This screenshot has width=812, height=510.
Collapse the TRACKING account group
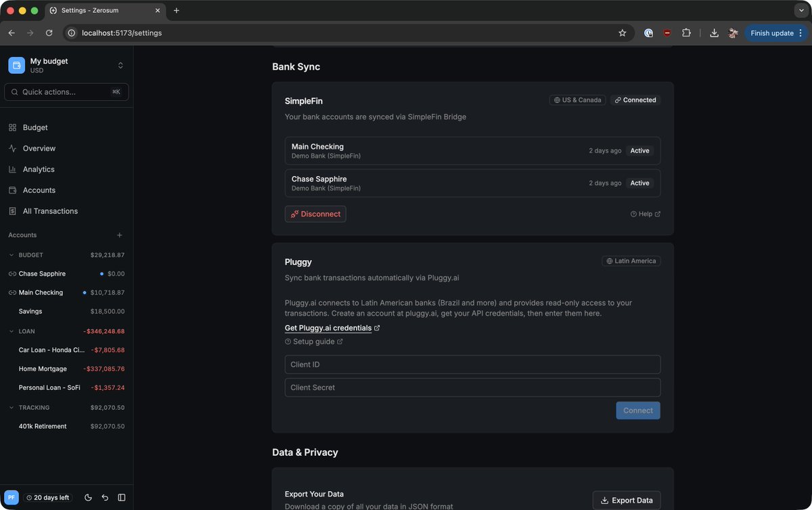(x=12, y=408)
